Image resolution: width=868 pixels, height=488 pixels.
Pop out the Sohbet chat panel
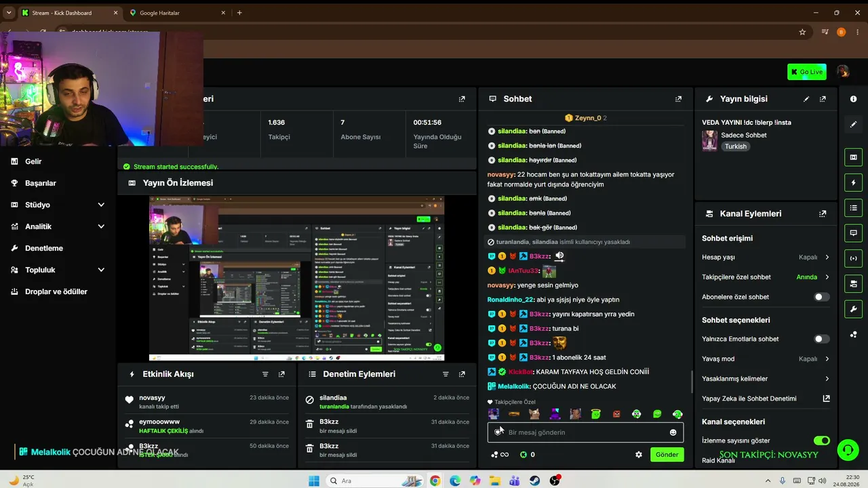point(678,99)
